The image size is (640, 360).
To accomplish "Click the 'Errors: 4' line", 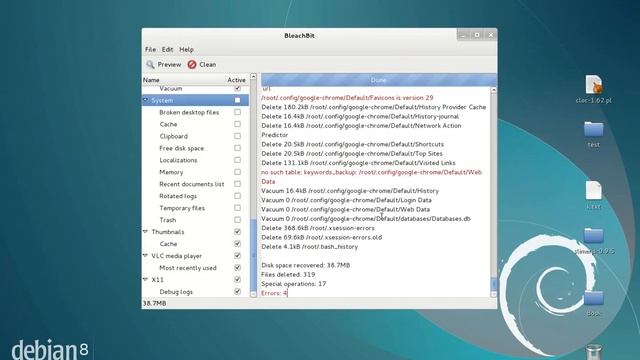I will point(274,293).
